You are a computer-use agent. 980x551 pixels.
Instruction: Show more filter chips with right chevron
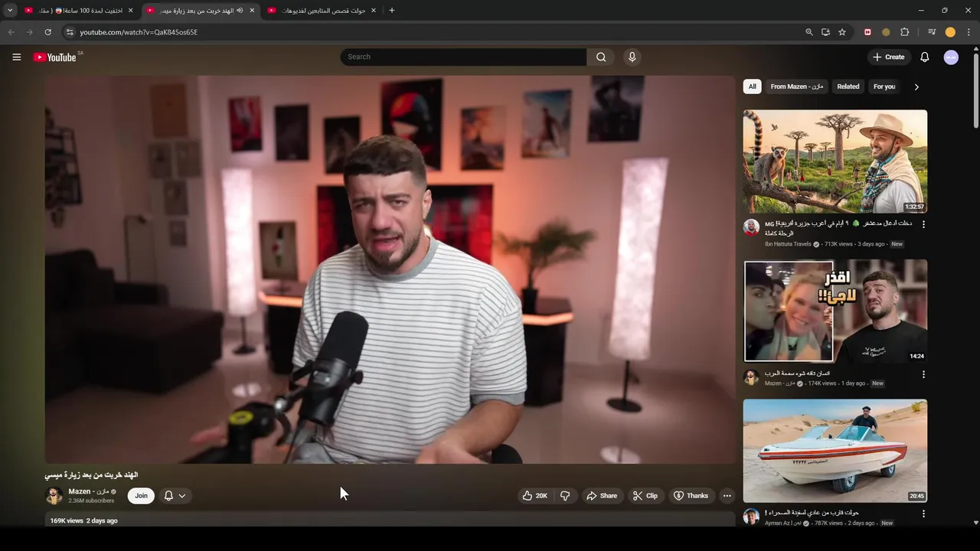pos(916,86)
